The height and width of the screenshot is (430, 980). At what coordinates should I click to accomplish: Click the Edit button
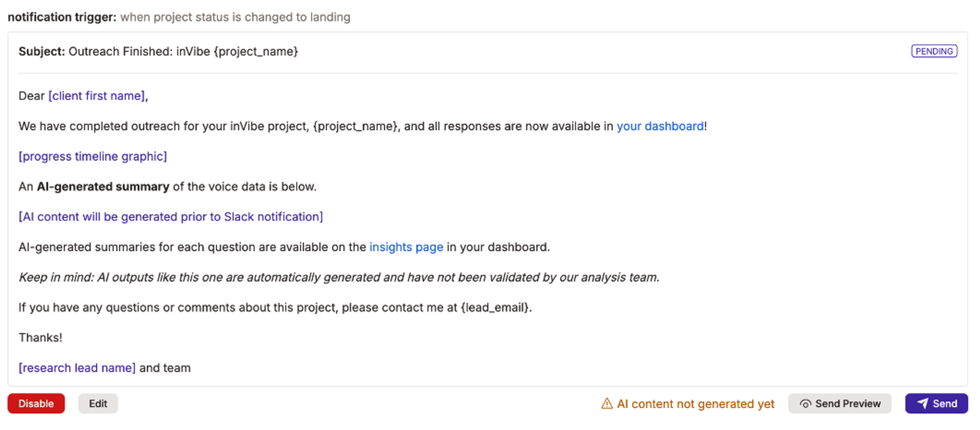[98, 403]
